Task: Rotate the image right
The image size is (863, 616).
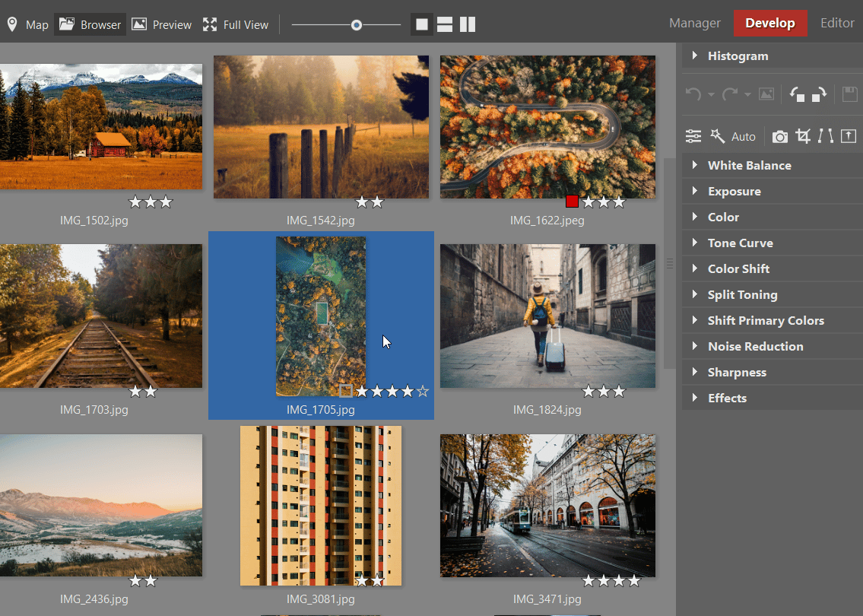Action: click(x=820, y=94)
